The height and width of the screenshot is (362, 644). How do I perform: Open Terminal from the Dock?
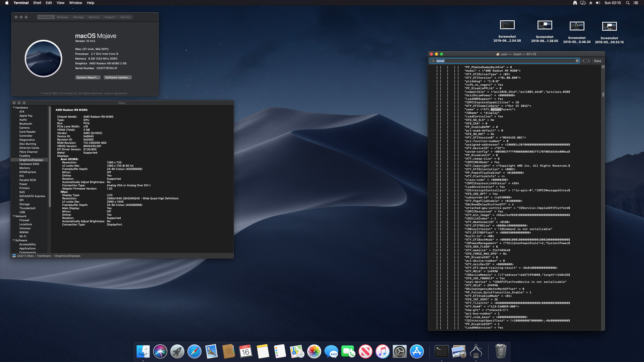click(441, 351)
